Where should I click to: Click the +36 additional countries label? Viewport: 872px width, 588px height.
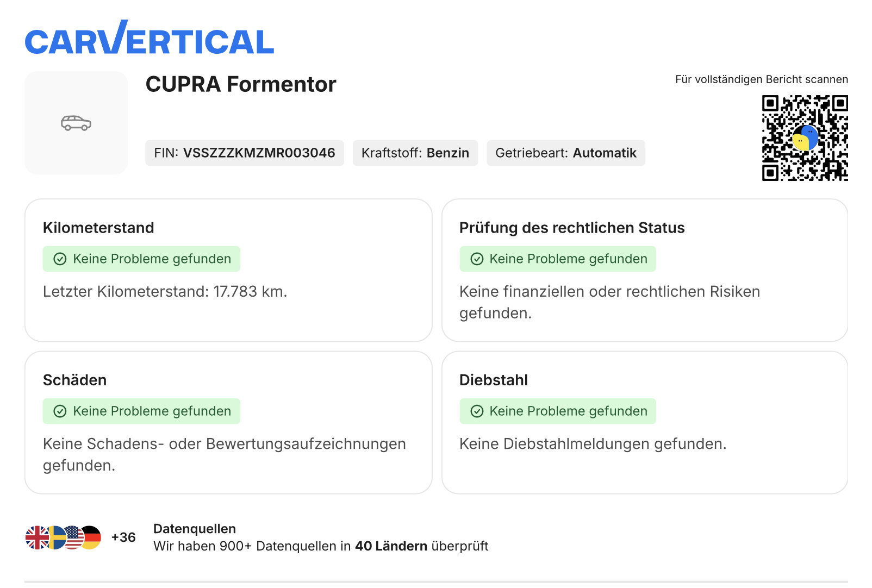pos(123,537)
